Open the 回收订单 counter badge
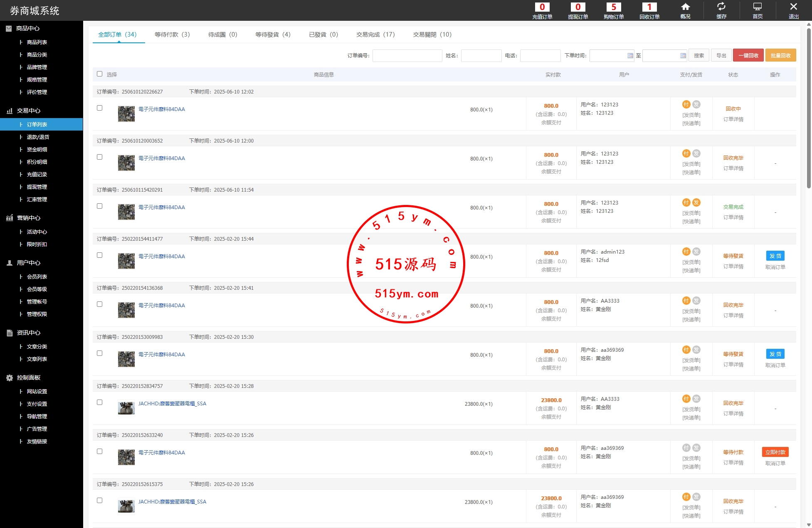The image size is (812, 528). (x=649, y=7)
